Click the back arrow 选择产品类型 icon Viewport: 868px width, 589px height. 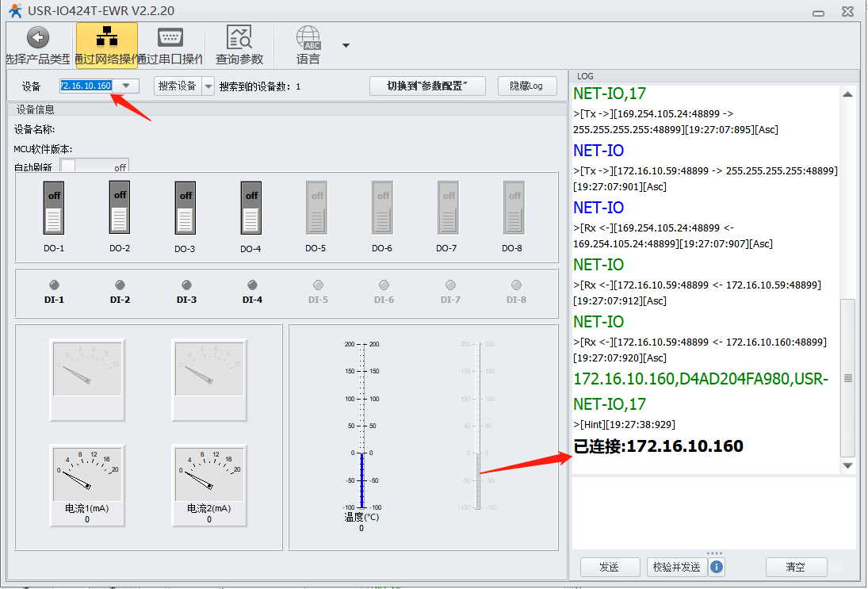tap(37, 38)
